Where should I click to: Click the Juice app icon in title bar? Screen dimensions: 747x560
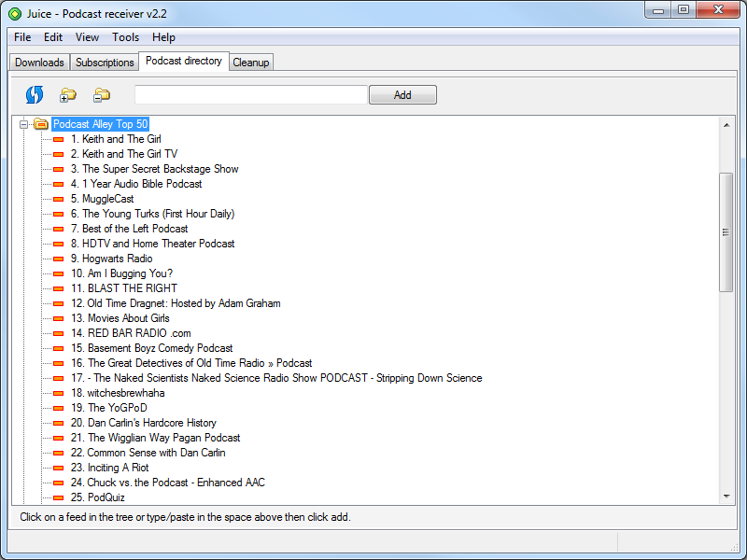(x=14, y=10)
